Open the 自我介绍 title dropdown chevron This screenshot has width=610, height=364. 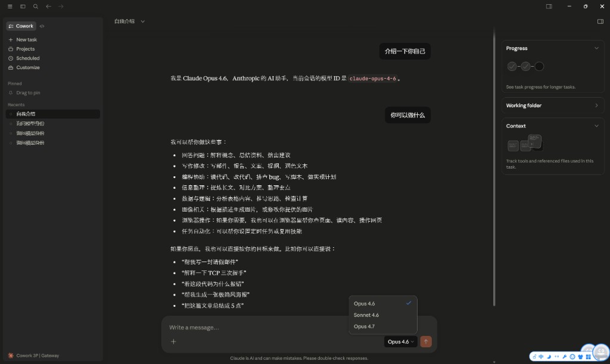pos(143,21)
